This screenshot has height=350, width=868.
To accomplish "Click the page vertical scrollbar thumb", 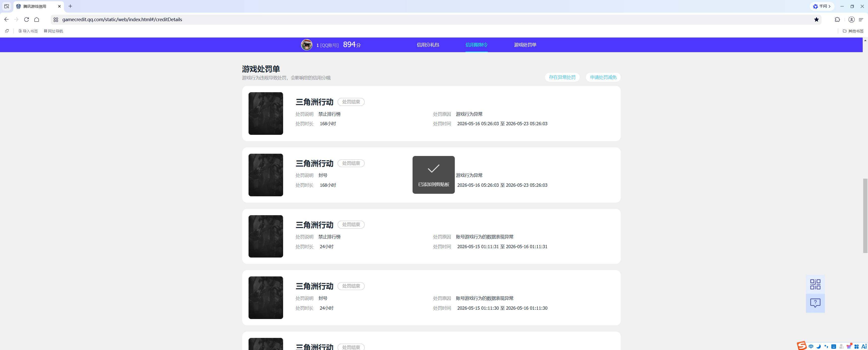I will [x=865, y=216].
